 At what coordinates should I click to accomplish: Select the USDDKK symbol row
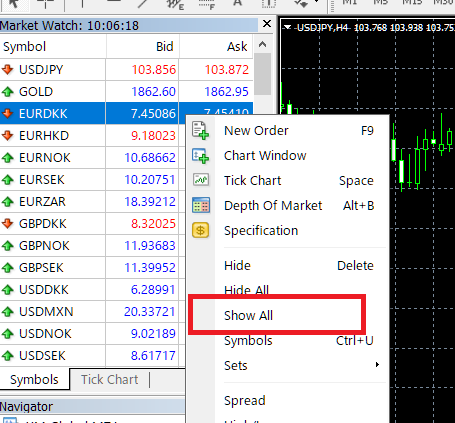pos(93,290)
